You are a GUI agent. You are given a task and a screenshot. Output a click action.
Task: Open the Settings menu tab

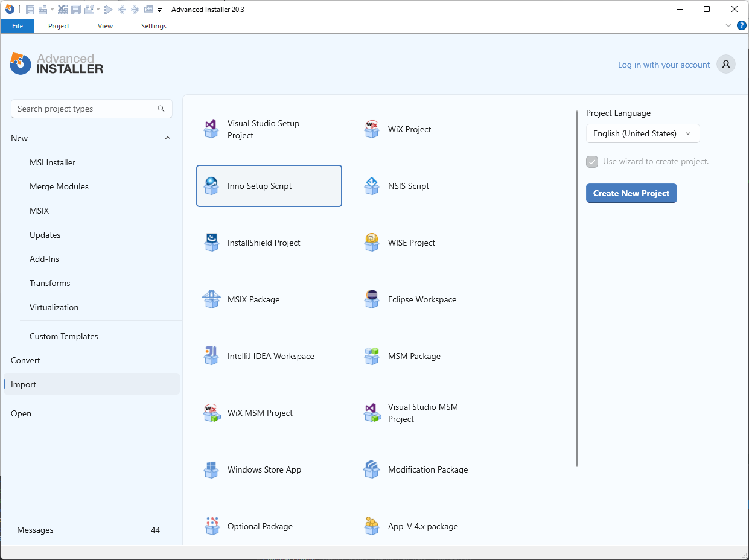(154, 26)
